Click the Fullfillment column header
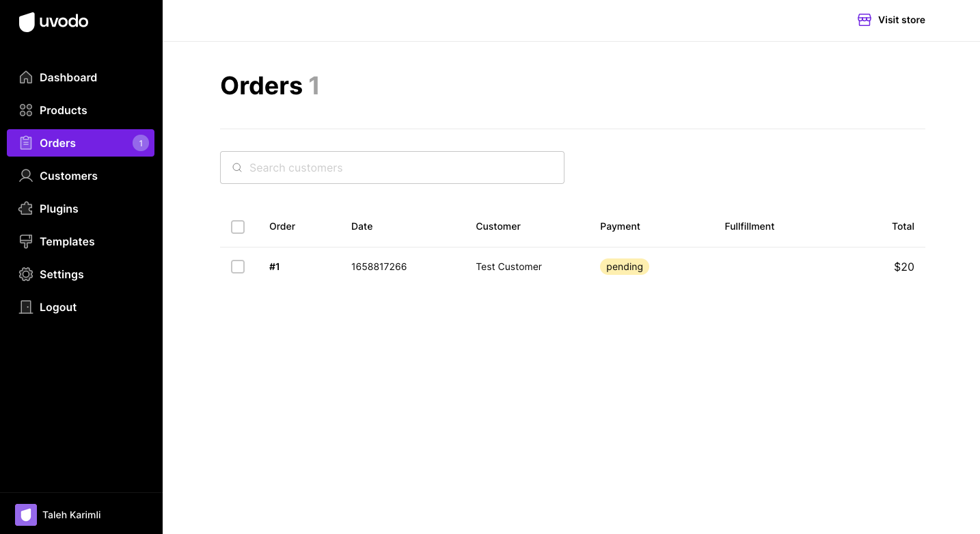 [750, 226]
